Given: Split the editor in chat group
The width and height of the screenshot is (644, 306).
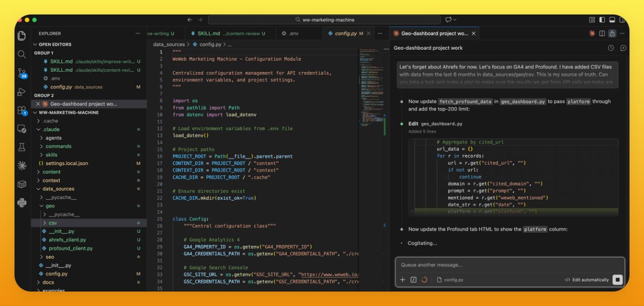Looking at the screenshot, I should pyautogui.click(x=602, y=33).
